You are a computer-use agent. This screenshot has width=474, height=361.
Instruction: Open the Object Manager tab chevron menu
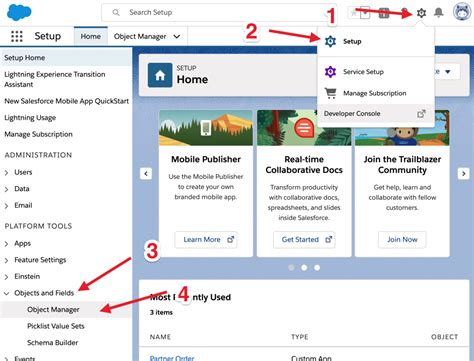coord(177,36)
